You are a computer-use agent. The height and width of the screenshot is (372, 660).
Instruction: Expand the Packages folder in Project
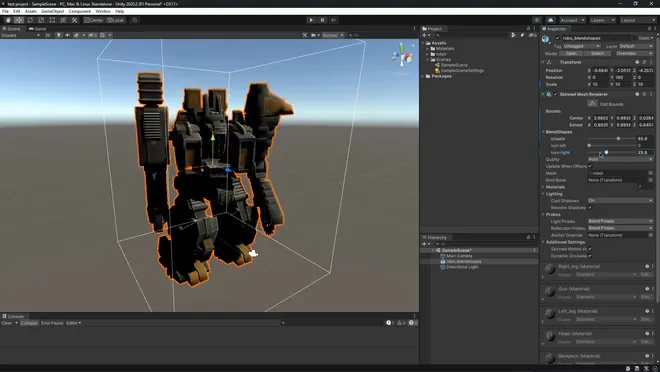click(423, 76)
